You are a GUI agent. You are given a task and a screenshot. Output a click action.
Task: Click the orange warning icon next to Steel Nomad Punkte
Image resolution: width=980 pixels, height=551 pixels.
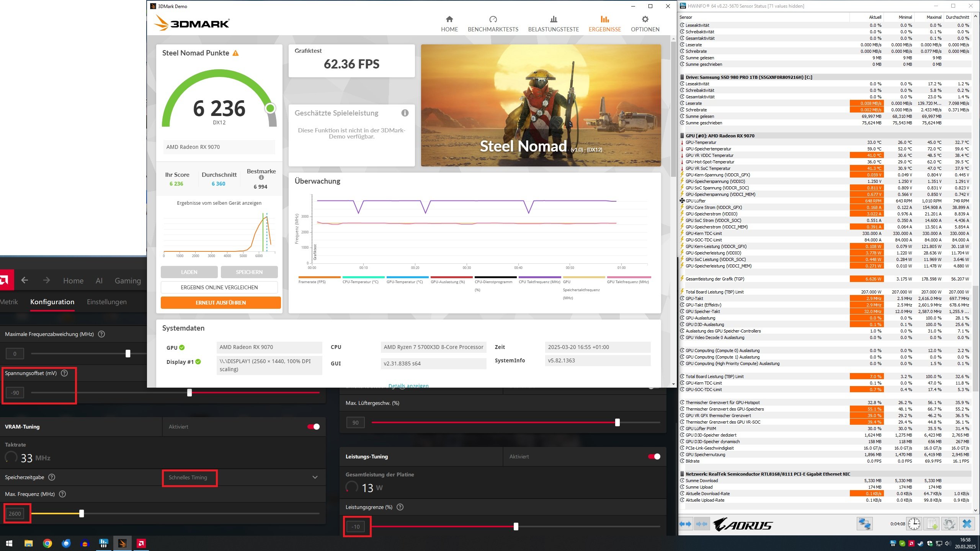pyautogui.click(x=235, y=53)
